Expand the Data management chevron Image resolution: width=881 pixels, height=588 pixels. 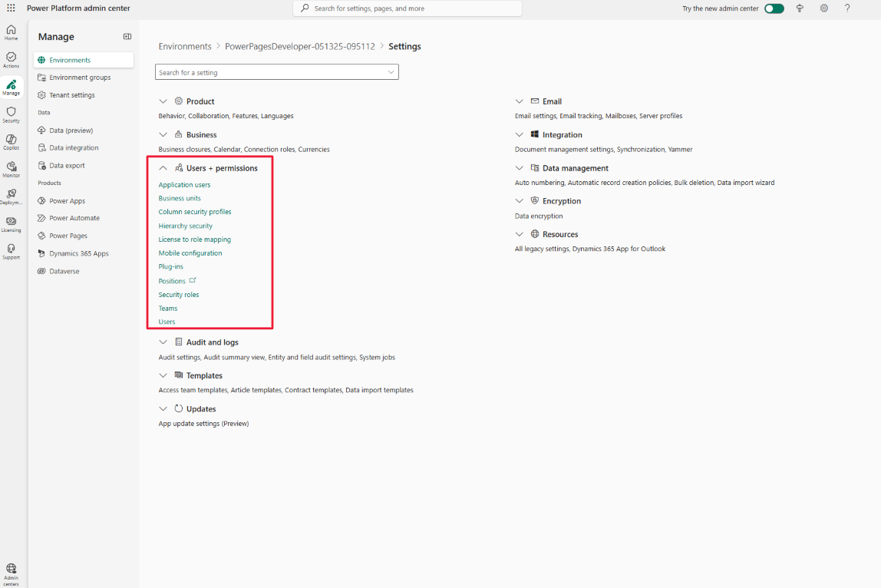coord(519,168)
